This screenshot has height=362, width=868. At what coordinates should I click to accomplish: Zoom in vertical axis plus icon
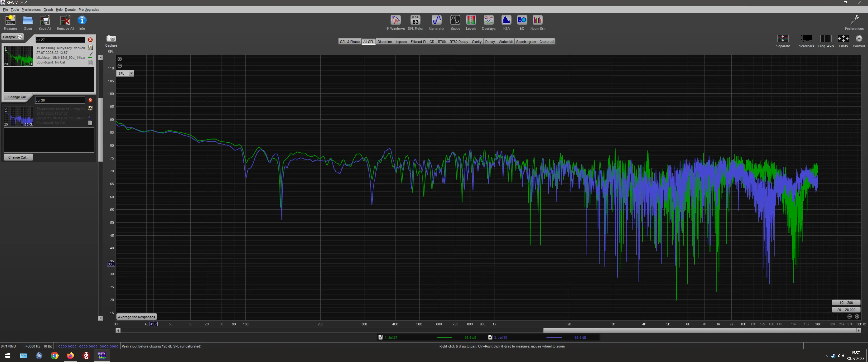[120, 59]
